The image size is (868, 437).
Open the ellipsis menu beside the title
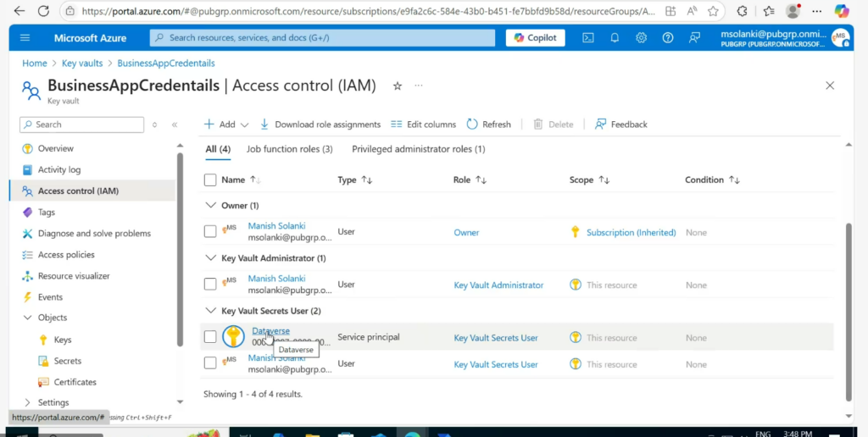tap(419, 86)
